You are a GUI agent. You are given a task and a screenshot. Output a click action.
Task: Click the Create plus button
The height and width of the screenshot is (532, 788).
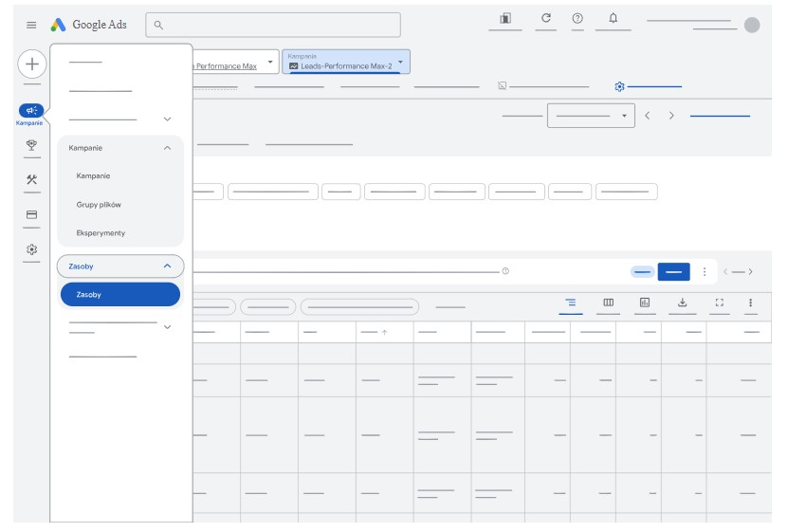[x=31, y=64]
